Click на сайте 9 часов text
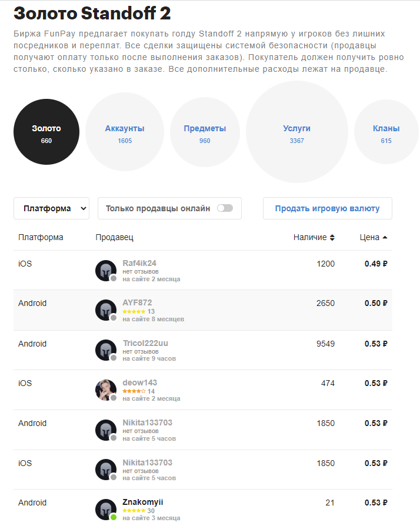 point(149,358)
